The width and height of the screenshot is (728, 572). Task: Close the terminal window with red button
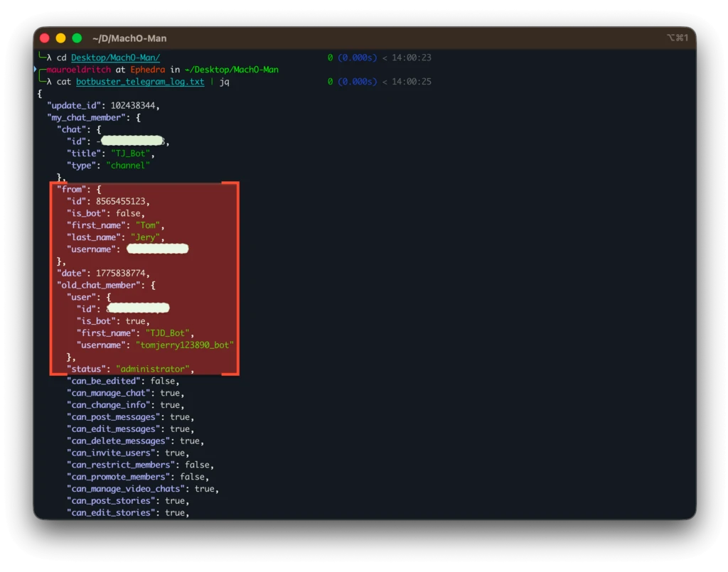pos(45,38)
